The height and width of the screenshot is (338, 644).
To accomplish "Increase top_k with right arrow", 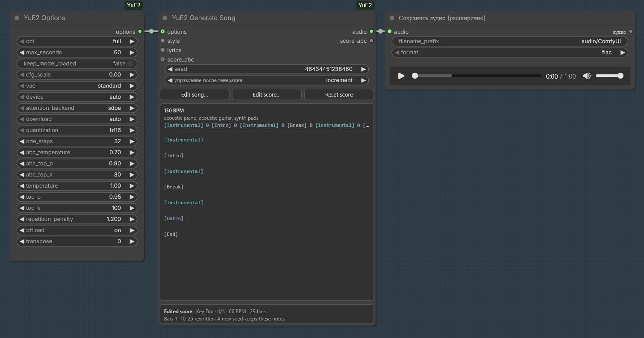I will [x=132, y=208].
